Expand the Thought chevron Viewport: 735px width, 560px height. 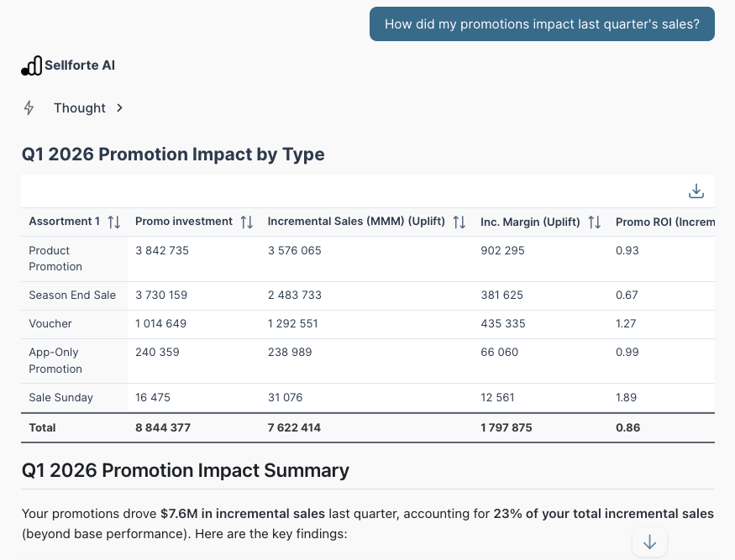(119, 107)
